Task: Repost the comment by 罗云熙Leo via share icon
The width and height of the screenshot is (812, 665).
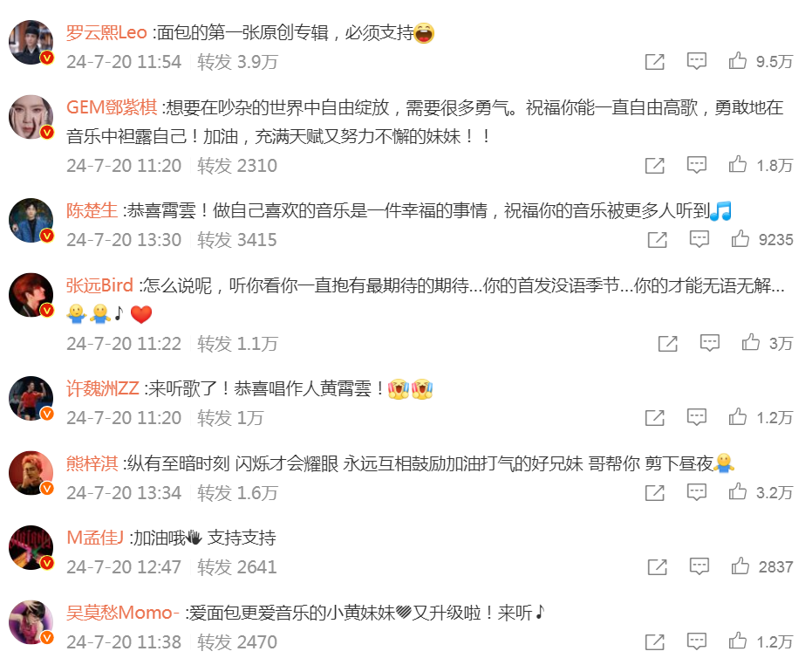Action: click(x=654, y=62)
